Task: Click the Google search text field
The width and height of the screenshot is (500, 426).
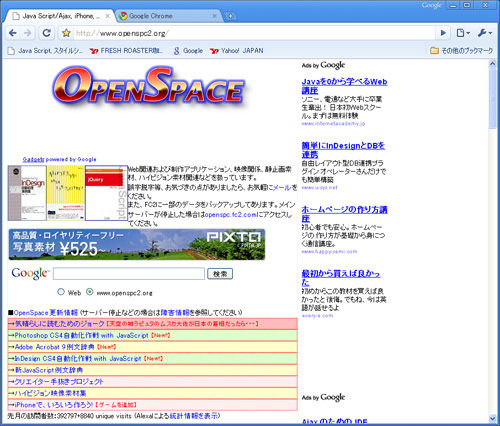Action: pos(129,274)
